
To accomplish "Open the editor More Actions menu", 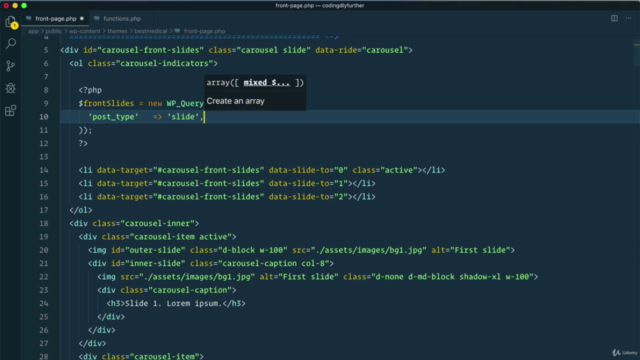I will (x=628, y=18).
